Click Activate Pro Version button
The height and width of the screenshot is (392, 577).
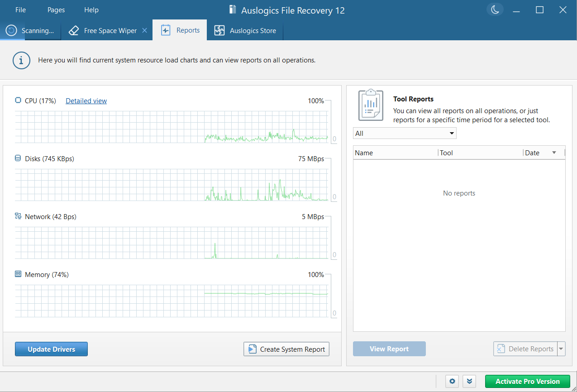click(528, 382)
